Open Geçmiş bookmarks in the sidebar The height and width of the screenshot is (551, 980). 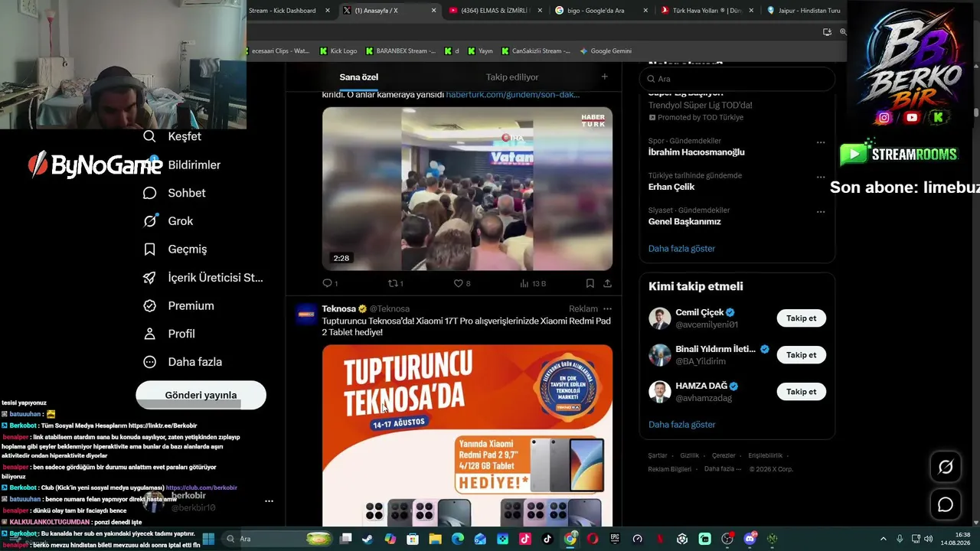pyautogui.click(x=175, y=249)
